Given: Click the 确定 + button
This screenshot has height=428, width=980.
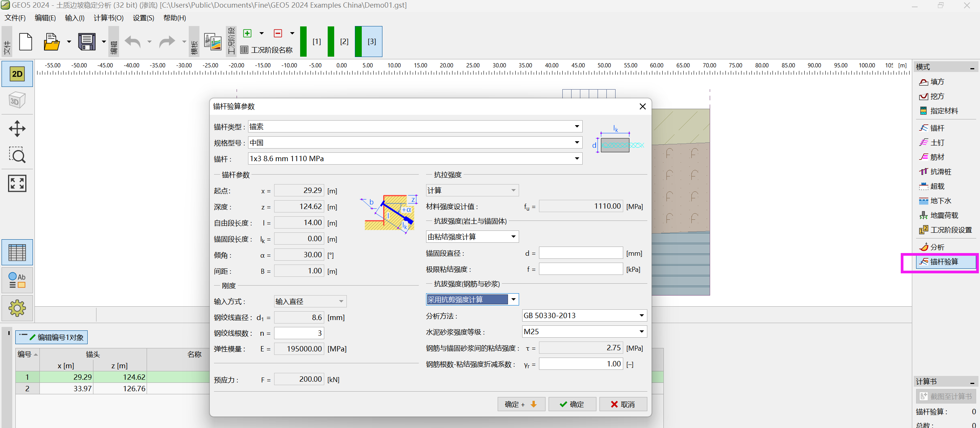Looking at the screenshot, I should [x=521, y=404].
